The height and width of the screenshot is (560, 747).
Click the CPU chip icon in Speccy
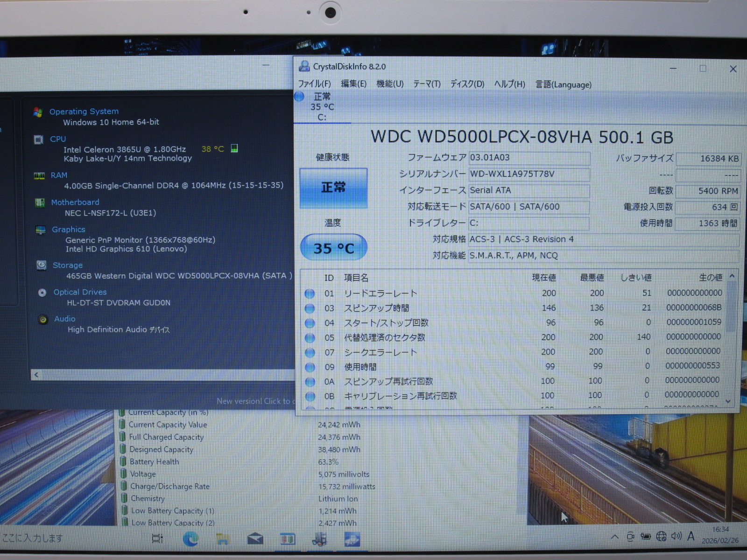(x=39, y=140)
